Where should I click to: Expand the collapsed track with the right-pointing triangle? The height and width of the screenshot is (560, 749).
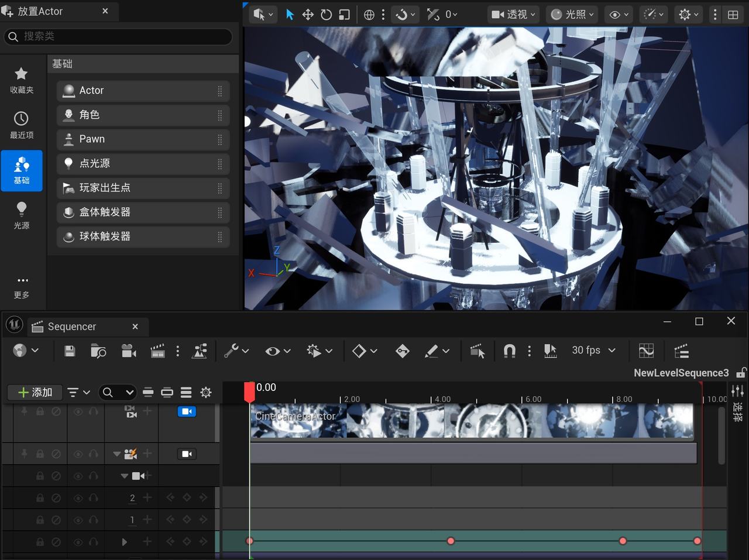coord(124,542)
